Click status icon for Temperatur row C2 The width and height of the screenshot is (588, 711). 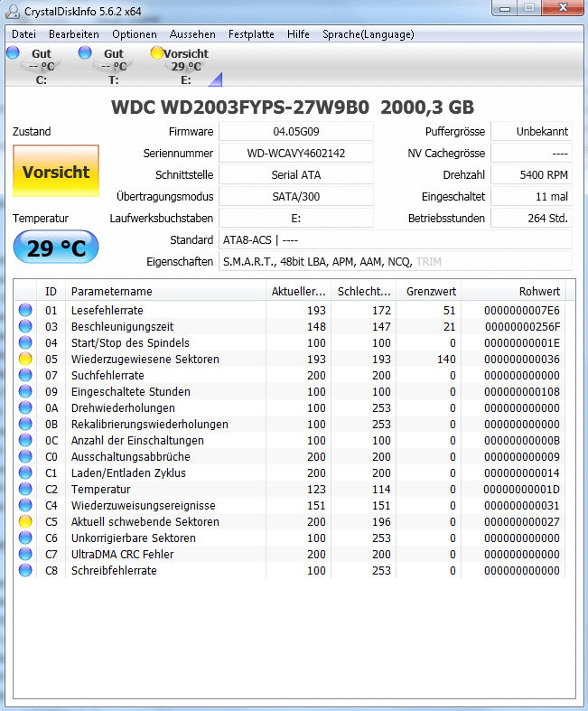pos(25,490)
